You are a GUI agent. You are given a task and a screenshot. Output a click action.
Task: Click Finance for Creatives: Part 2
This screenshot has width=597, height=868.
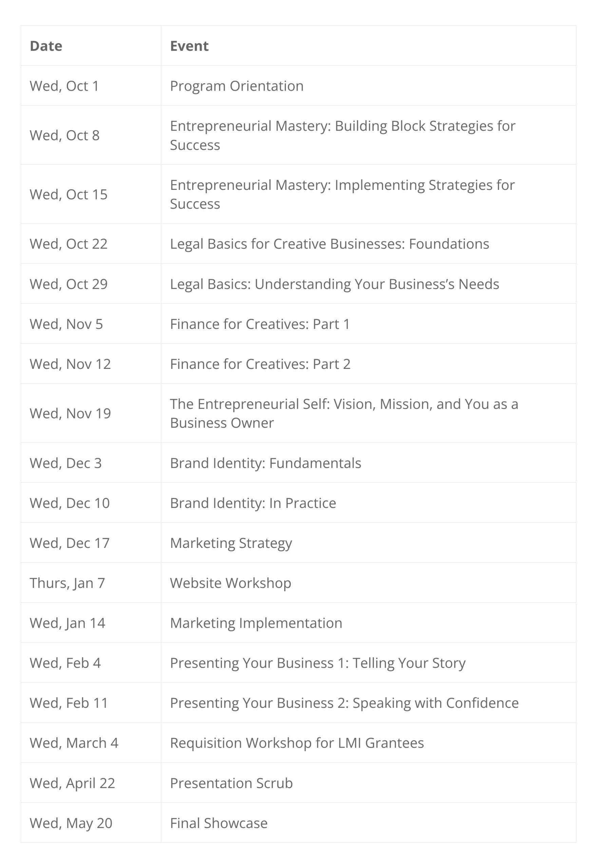(x=260, y=364)
